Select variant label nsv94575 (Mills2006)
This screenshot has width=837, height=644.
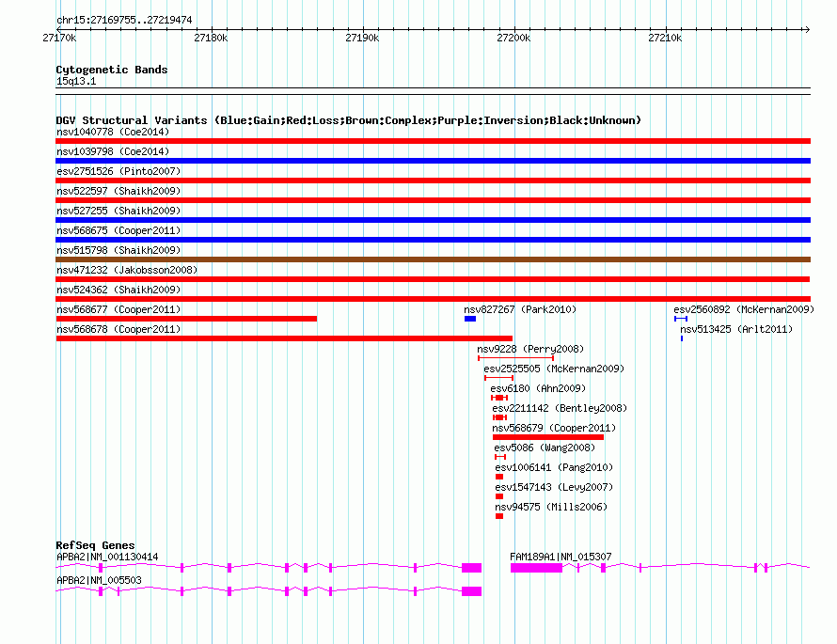click(x=551, y=507)
